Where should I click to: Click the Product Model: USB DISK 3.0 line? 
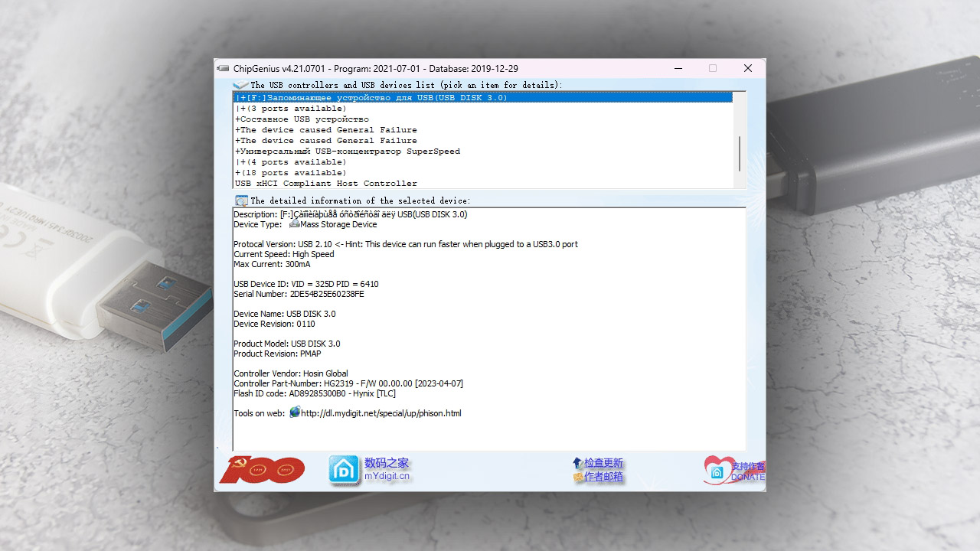(287, 344)
